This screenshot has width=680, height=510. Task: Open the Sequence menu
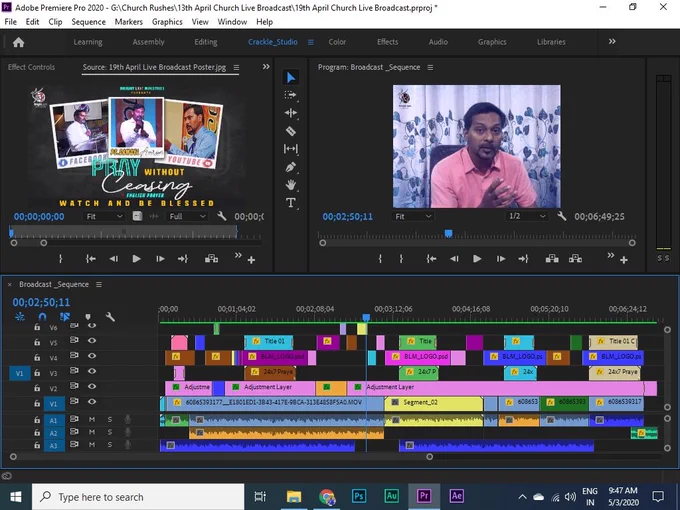(x=88, y=22)
